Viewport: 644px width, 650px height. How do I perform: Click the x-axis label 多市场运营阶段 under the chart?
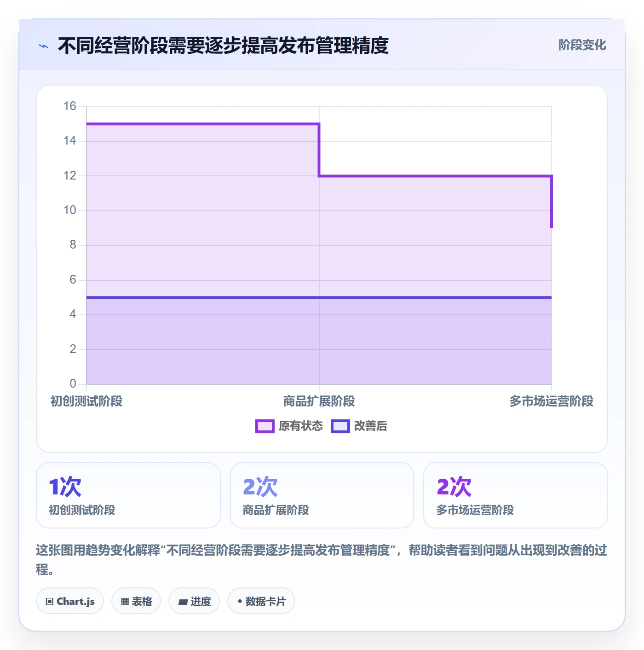coord(552,401)
